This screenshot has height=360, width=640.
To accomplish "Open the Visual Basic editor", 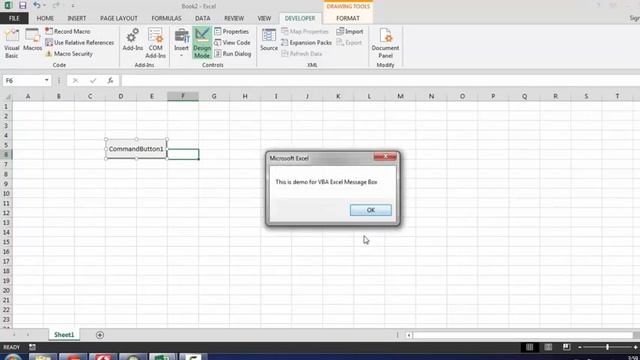I will tap(11, 43).
